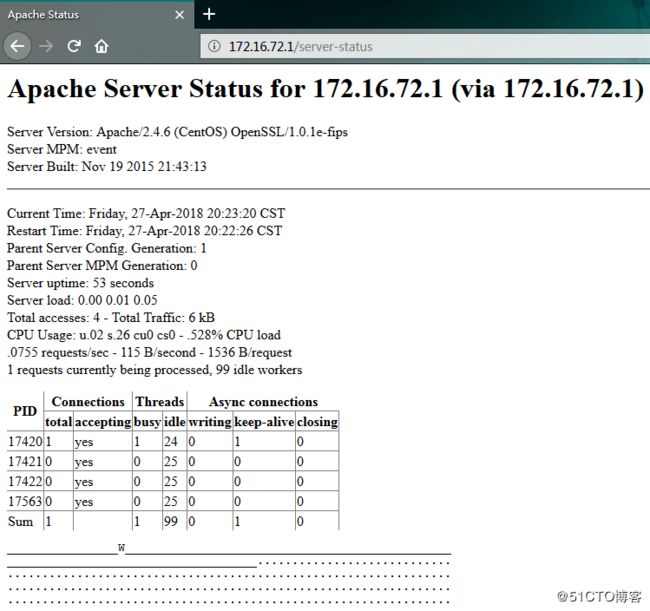Click PID cell 17421
The width and height of the screenshot is (650, 611).
pos(25,462)
